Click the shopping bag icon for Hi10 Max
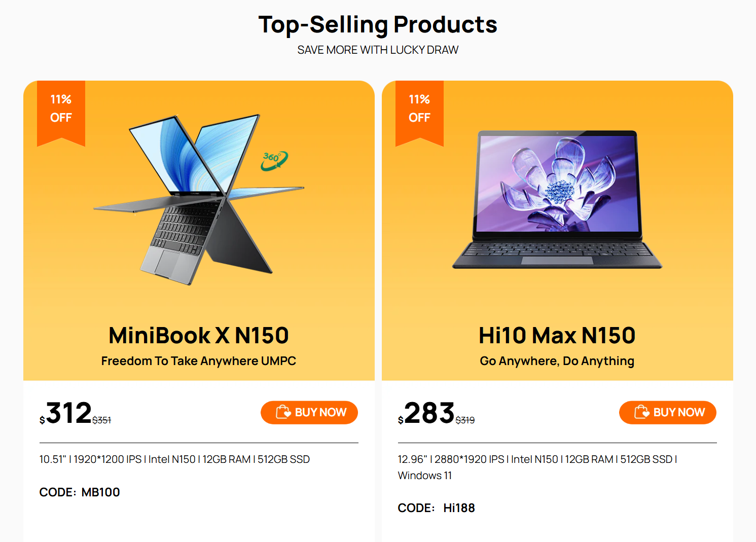 pyautogui.click(x=641, y=412)
